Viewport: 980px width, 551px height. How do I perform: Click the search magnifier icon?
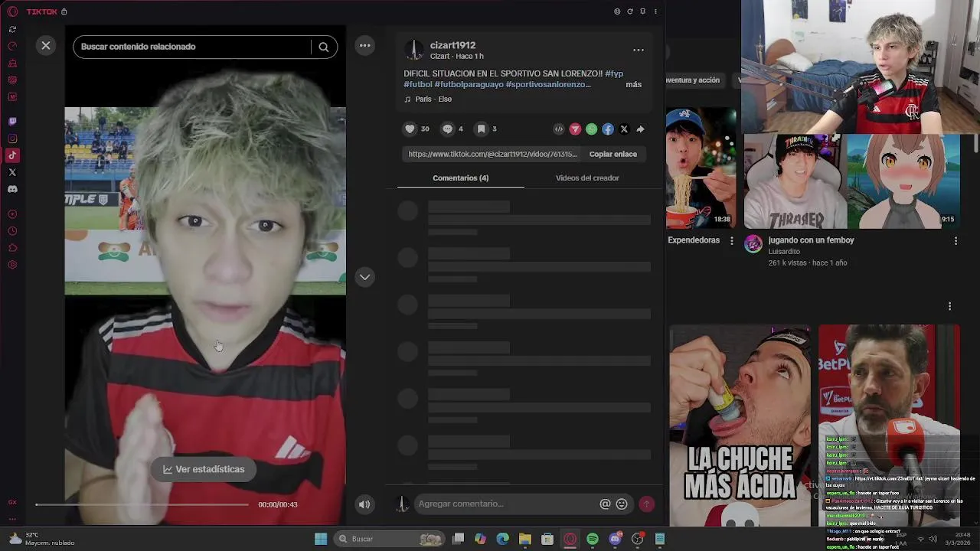point(324,47)
